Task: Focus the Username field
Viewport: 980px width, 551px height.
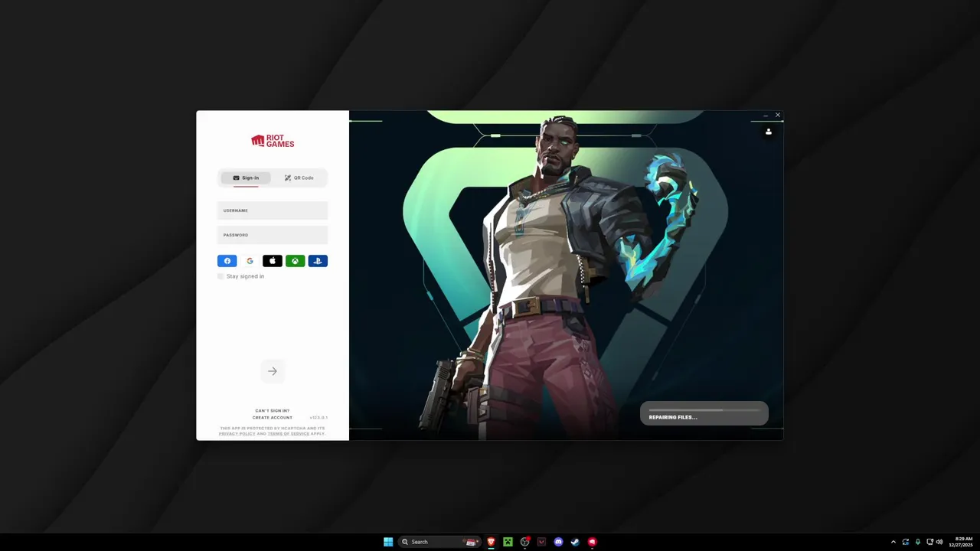Action: point(273,210)
